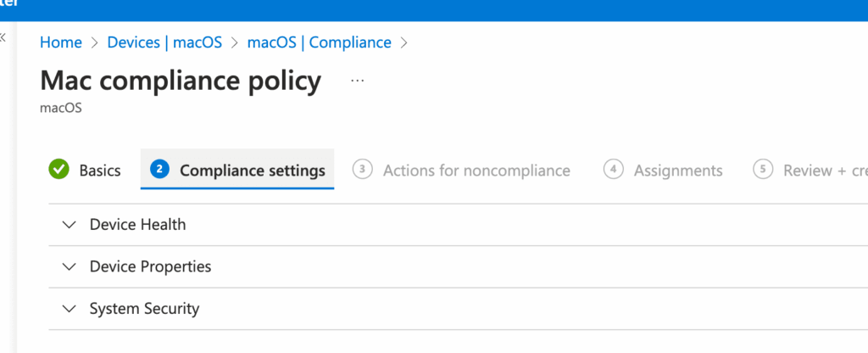Expand the Device Health chevron
This screenshot has height=353, width=868.
(x=70, y=225)
